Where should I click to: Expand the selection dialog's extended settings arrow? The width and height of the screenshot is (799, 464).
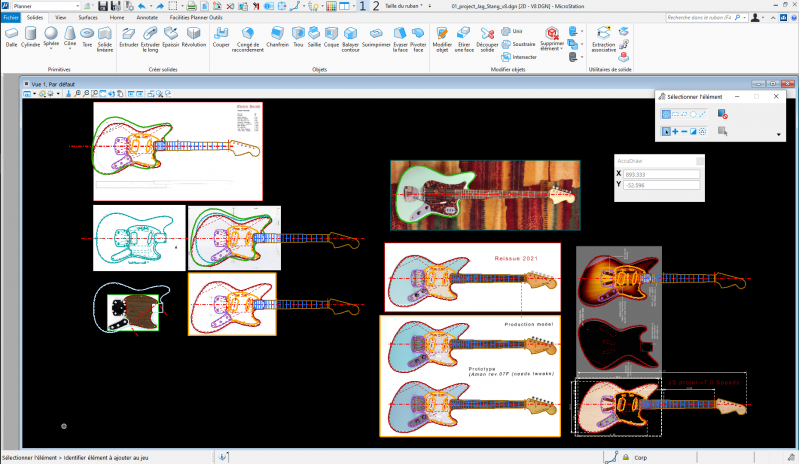pos(778,134)
